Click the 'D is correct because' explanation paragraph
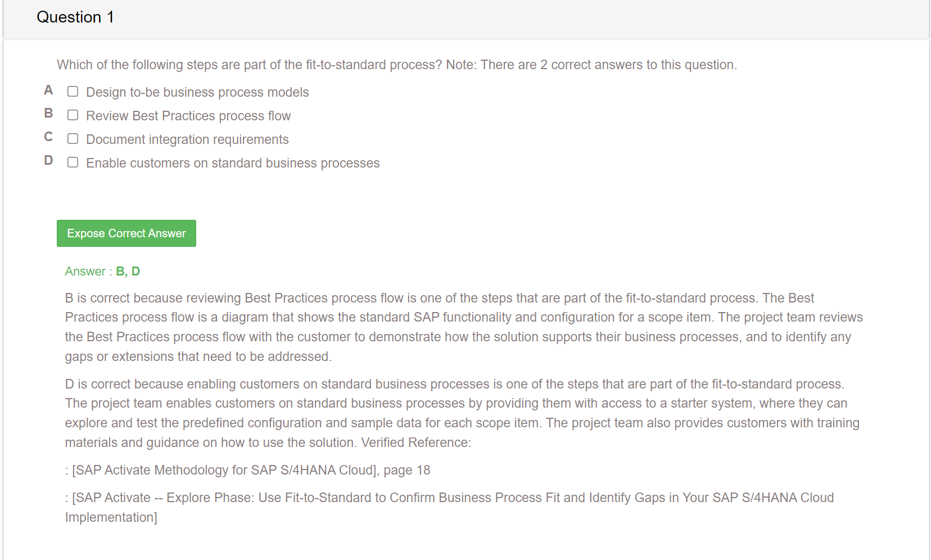The height and width of the screenshot is (560, 931). (x=462, y=413)
